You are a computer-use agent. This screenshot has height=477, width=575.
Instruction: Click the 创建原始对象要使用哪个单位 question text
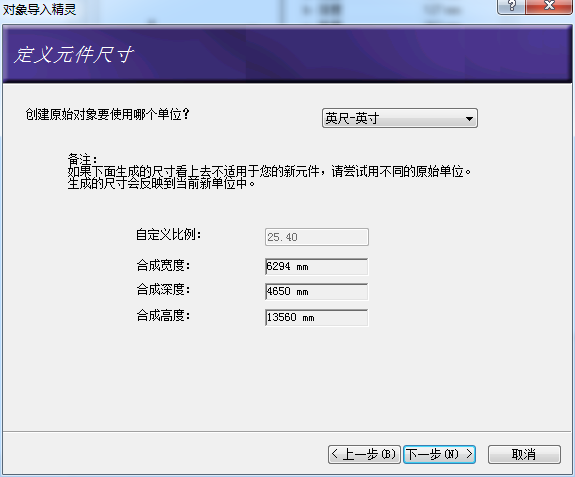tap(107, 114)
